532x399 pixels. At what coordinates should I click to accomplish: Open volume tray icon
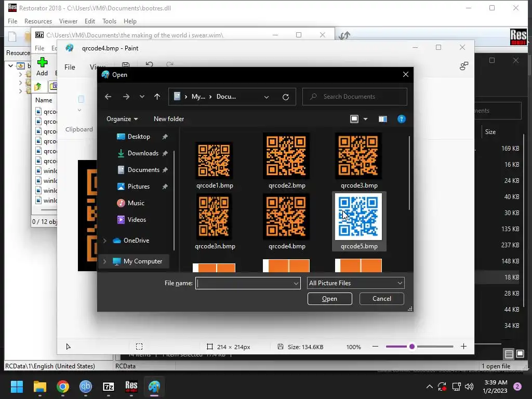469,387
